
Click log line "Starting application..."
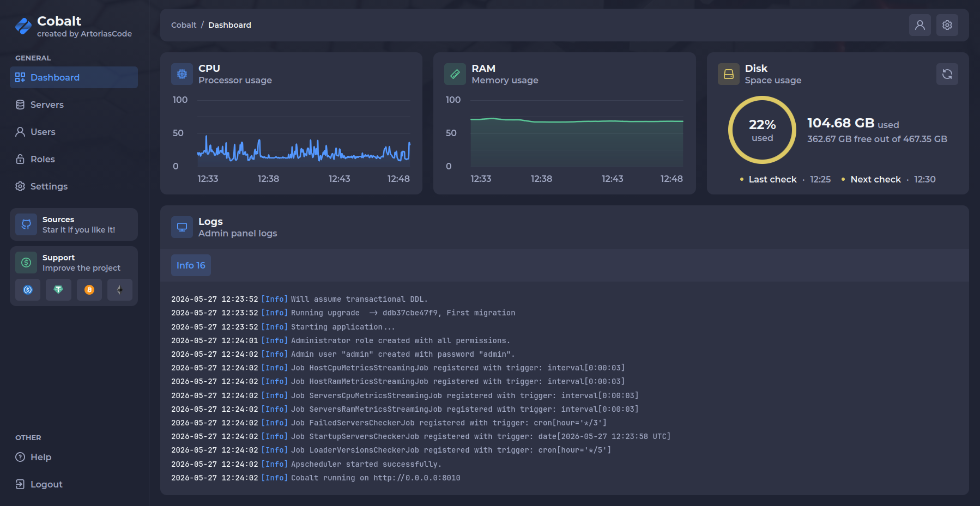pos(283,327)
